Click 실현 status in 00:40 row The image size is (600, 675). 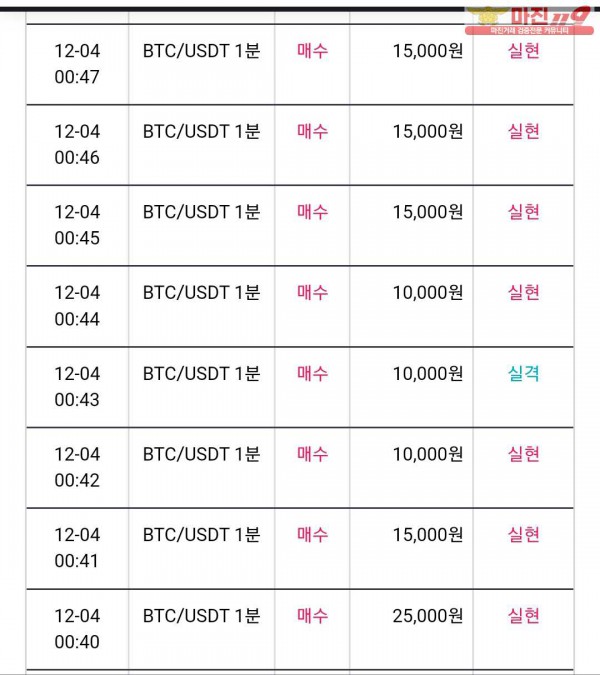pyautogui.click(x=523, y=616)
